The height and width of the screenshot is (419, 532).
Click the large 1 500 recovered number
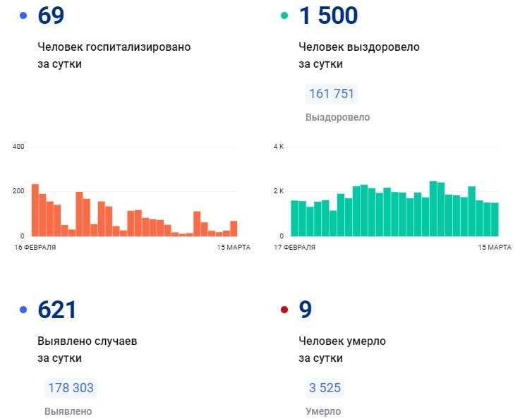coord(328,16)
